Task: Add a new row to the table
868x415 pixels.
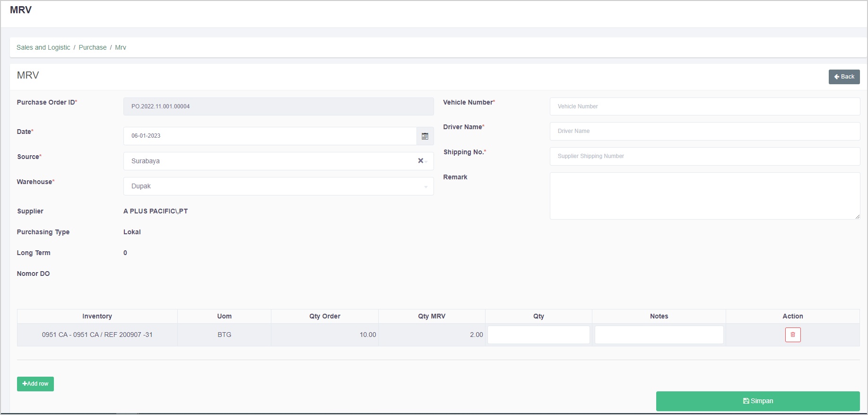Action: tap(35, 384)
